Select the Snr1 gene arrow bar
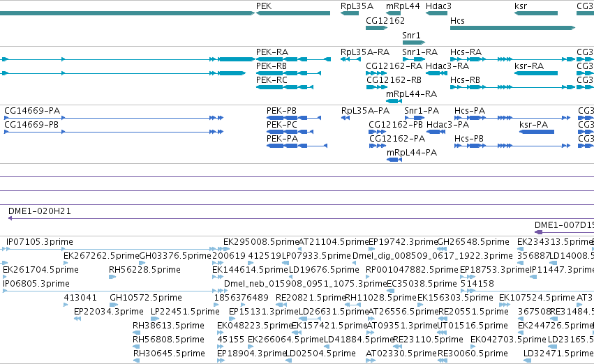594x364 pixels. coord(414,43)
